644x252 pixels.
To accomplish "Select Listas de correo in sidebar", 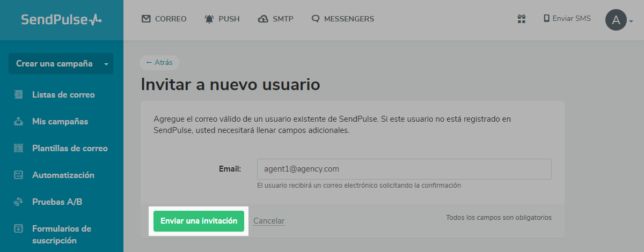I will tap(63, 94).
